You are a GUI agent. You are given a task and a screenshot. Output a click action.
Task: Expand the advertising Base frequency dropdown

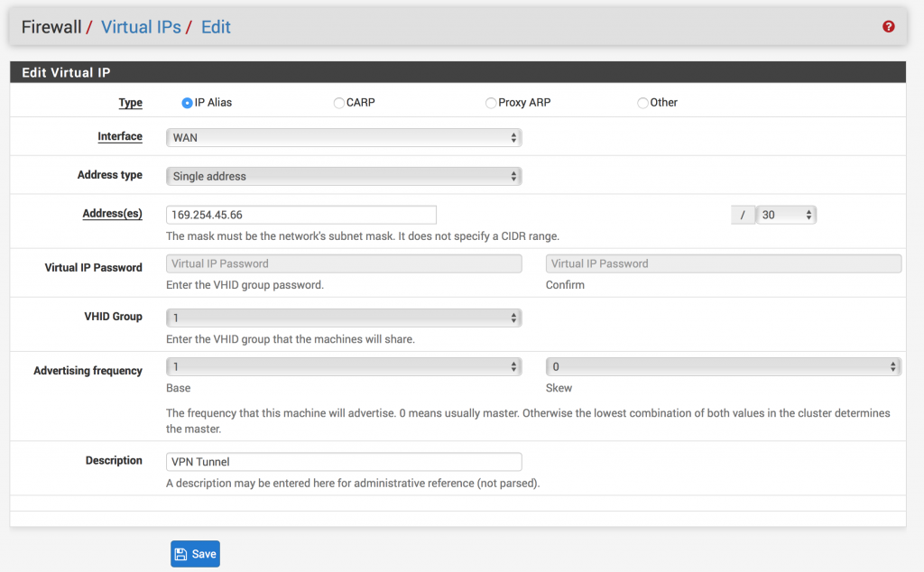[344, 367]
